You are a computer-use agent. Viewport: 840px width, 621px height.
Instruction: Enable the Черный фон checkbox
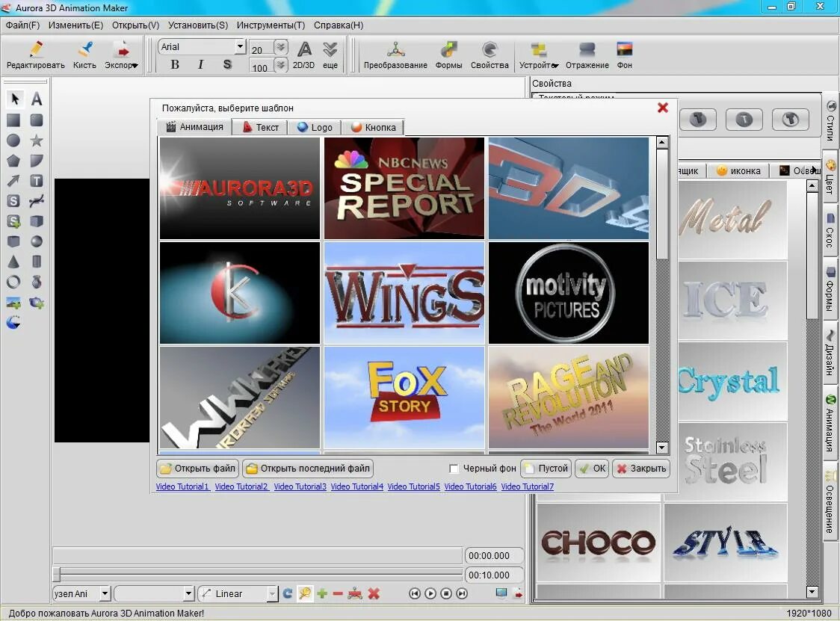click(454, 469)
